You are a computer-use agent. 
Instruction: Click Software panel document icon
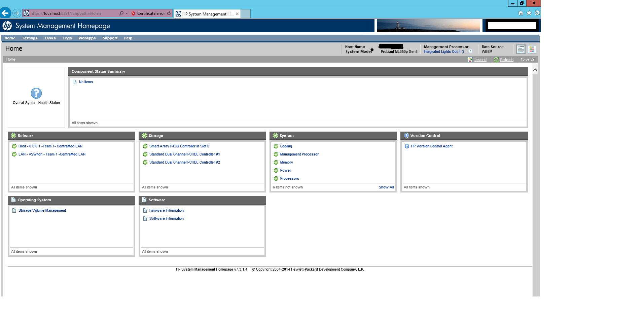click(x=144, y=200)
